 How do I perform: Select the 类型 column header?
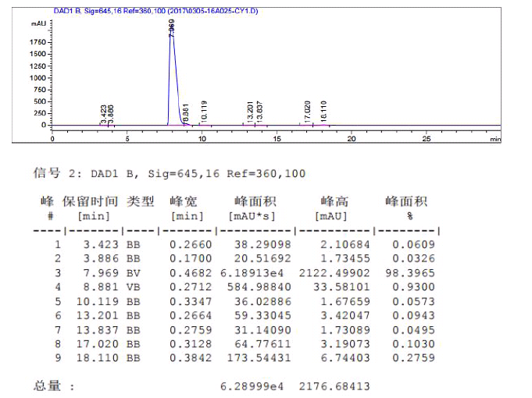tap(141, 201)
